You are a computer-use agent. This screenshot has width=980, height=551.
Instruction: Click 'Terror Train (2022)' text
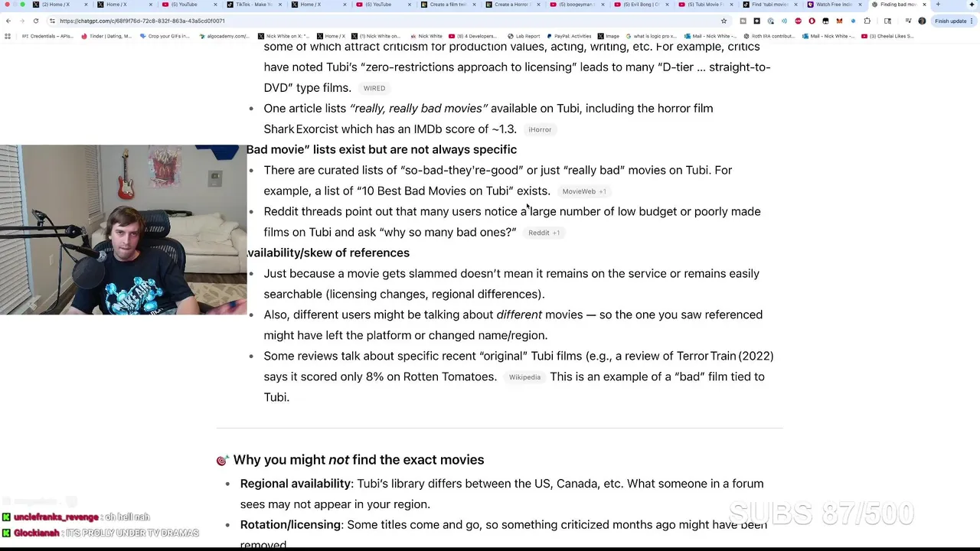tap(725, 356)
